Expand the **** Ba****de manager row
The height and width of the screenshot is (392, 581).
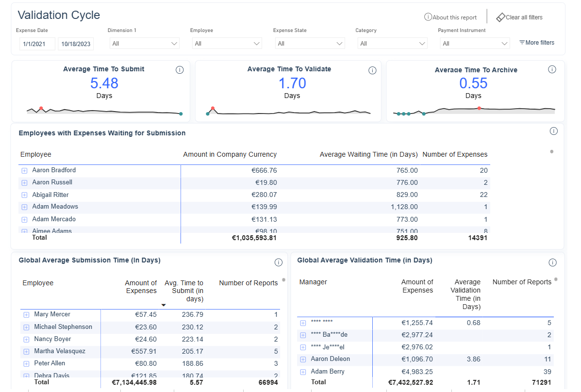coord(303,335)
